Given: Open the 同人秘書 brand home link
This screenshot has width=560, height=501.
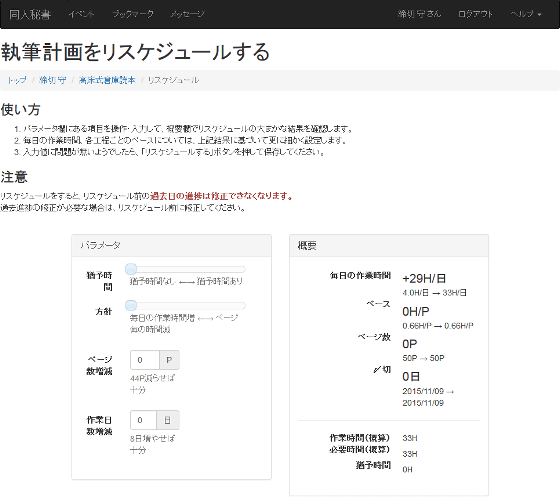Looking at the screenshot, I should [x=30, y=14].
